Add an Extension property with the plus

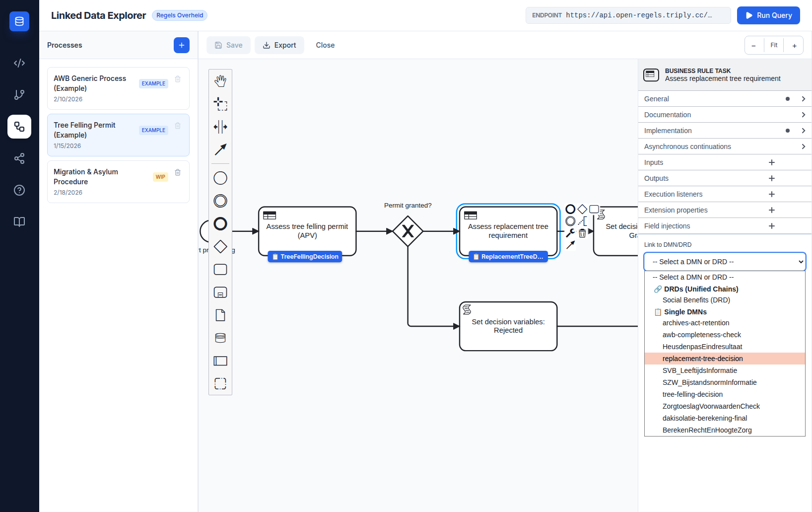[x=771, y=210]
